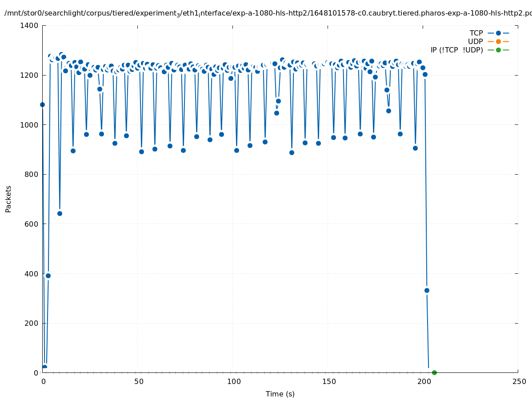532x400 pixels.
Task: Click the 150 x-axis tick label
Action: coord(328,381)
